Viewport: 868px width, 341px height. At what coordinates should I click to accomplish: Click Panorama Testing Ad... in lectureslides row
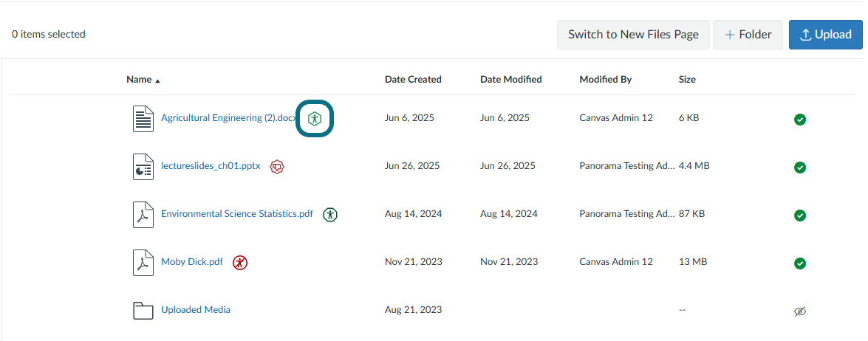[627, 166]
